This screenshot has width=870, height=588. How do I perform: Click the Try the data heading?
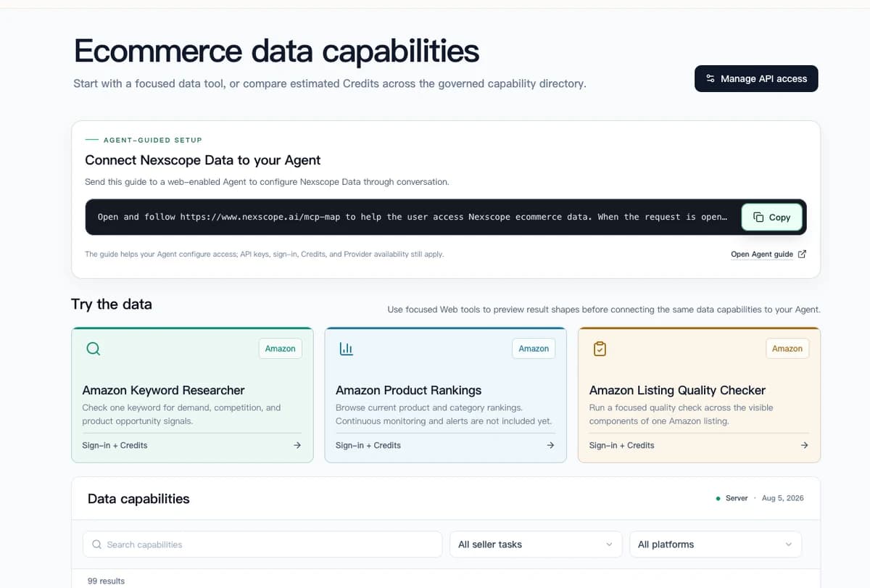(x=112, y=304)
